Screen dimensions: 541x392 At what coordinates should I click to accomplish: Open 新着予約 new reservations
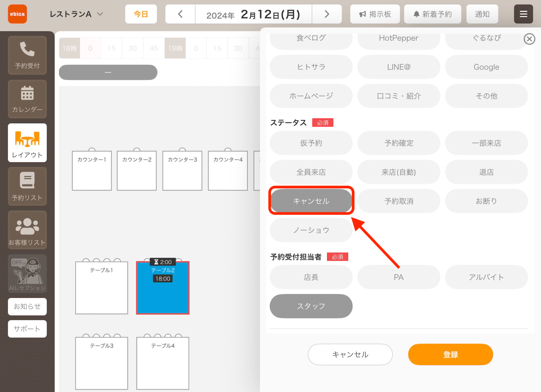tap(433, 14)
